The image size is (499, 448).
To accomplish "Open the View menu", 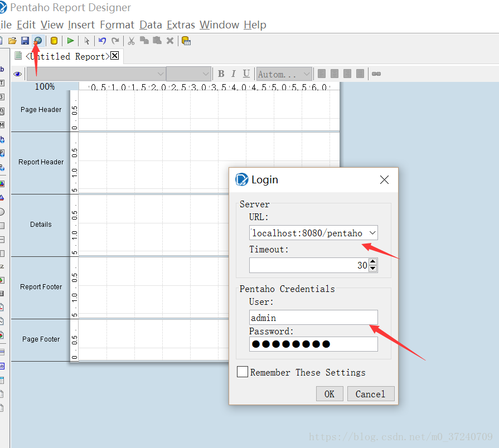I will (52, 25).
